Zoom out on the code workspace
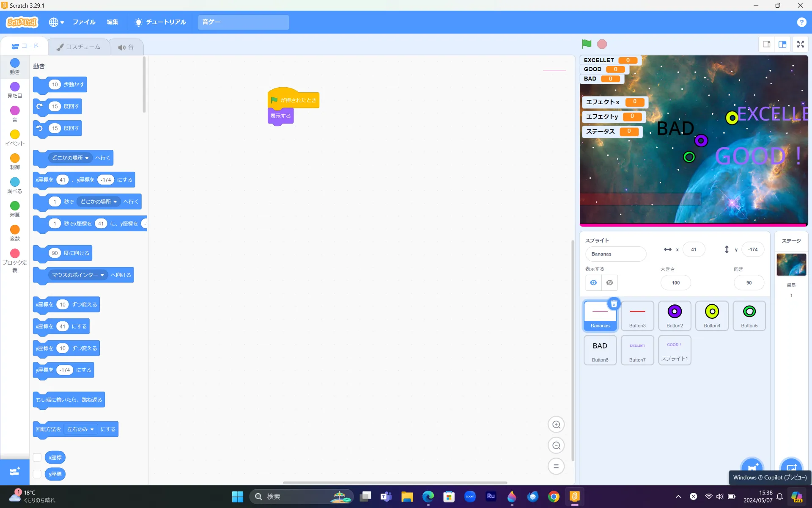Image resolution: width=812 pixels, height=508 pixels. point(556,445)
